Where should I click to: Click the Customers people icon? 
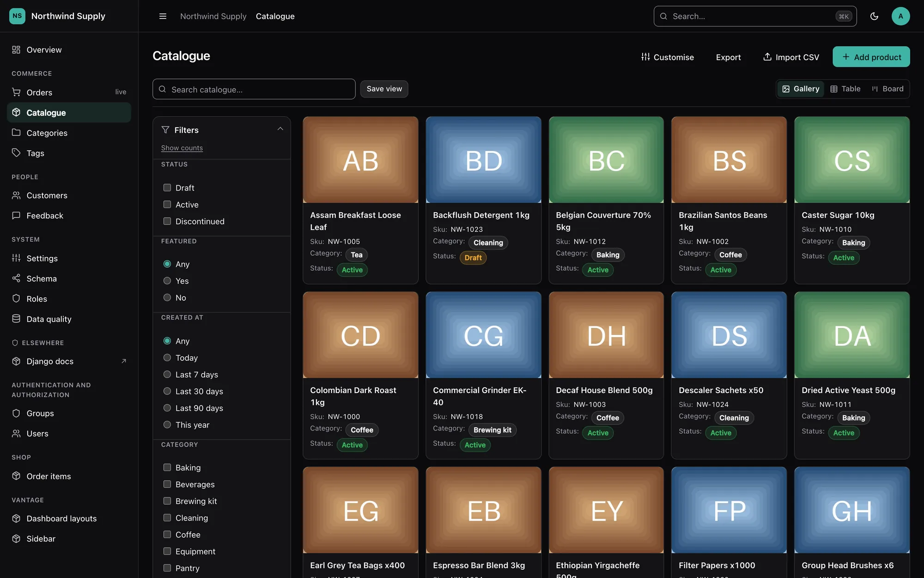[16, 195]
